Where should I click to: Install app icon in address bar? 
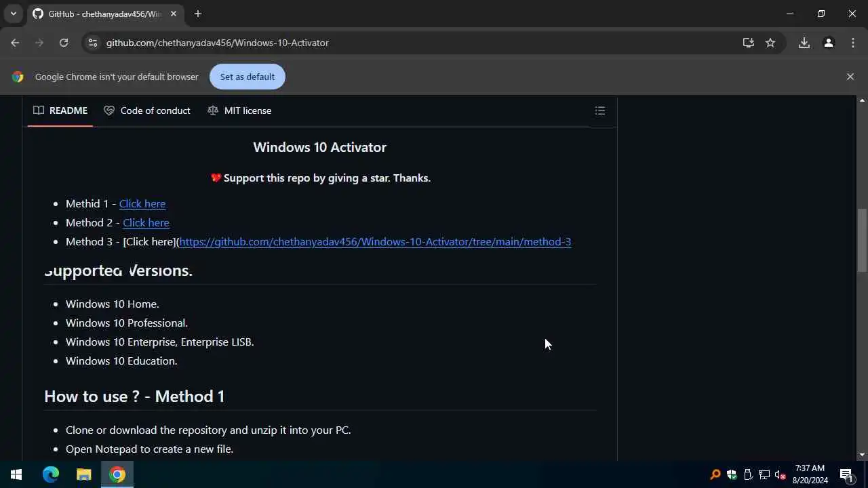click(x=749, y=43)
